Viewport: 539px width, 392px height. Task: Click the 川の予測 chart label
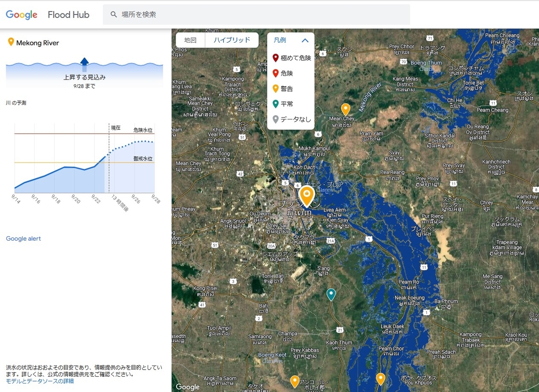click(x=16, y=103)
